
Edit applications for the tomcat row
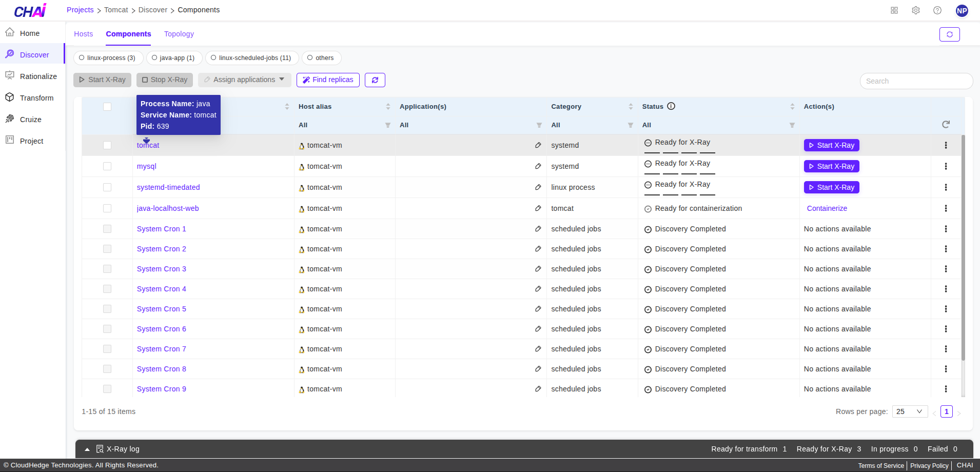coord(538,145)
